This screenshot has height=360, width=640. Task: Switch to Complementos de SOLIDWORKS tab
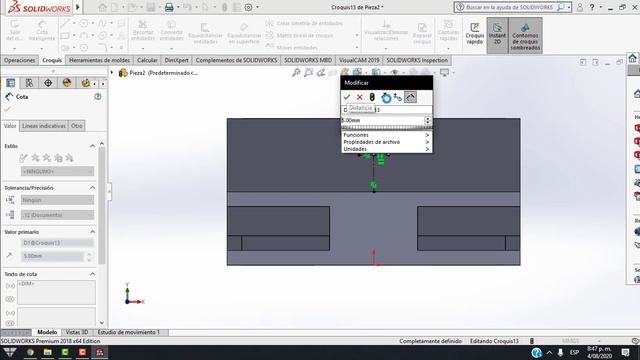click(236, 60)
